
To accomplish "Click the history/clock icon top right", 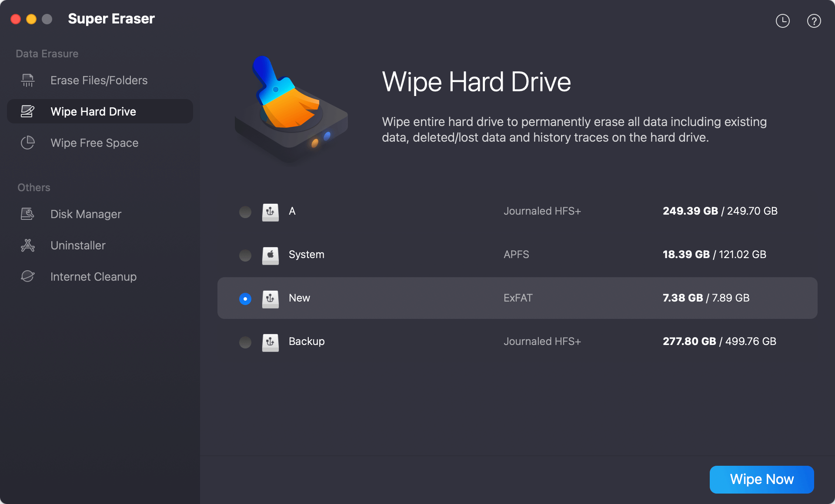I will [782, 21].
